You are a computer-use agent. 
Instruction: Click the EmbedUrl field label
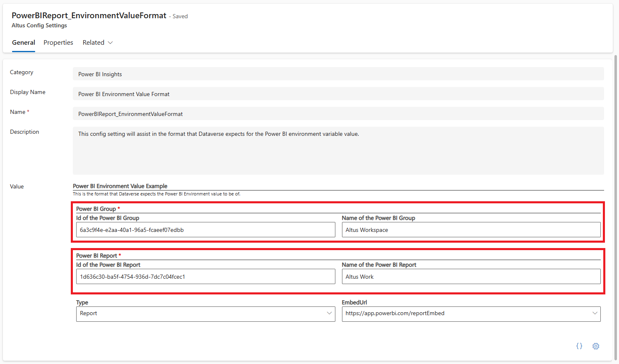click(354, 303)
